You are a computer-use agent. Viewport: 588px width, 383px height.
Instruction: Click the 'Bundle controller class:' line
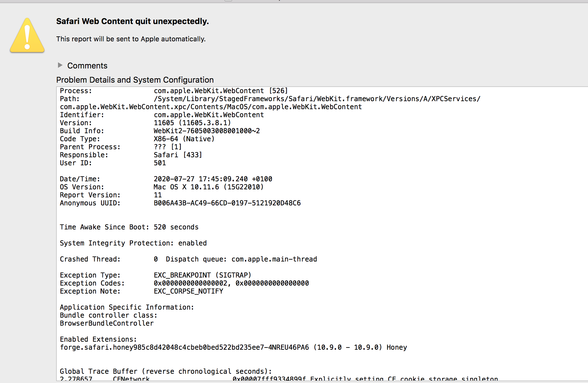pos(109,315)
